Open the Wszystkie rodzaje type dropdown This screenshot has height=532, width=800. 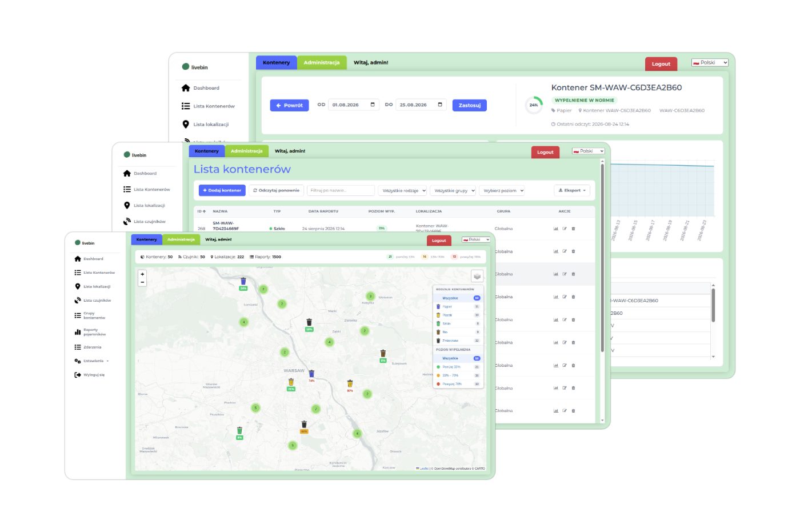(x=403, y=190)
